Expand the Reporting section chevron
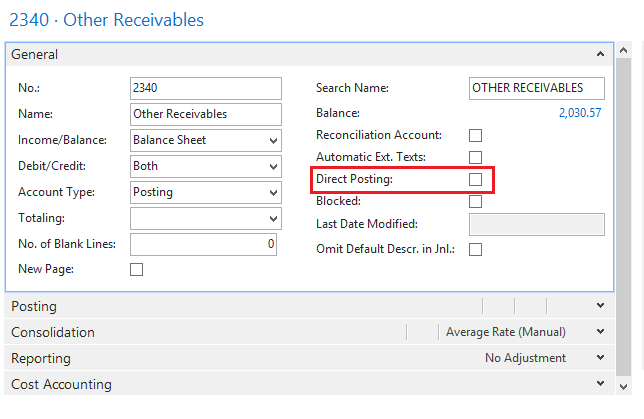 [600, 358]
